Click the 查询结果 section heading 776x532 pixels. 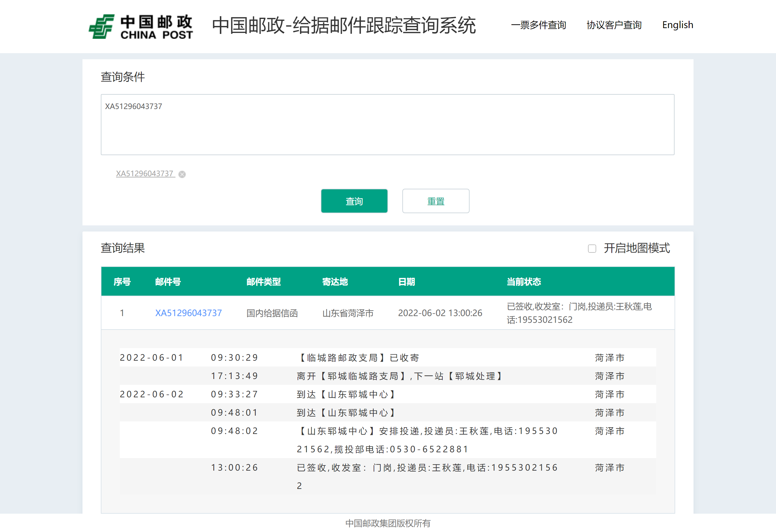123,248
